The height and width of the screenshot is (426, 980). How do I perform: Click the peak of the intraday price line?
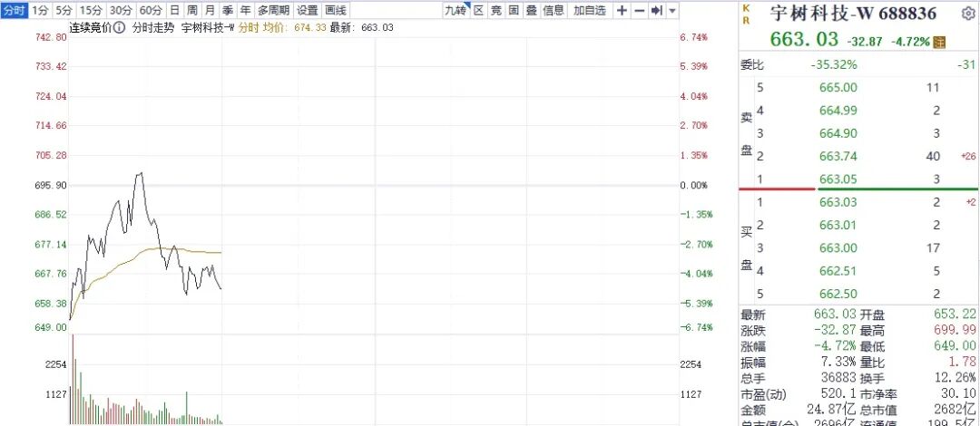(141, 174)
